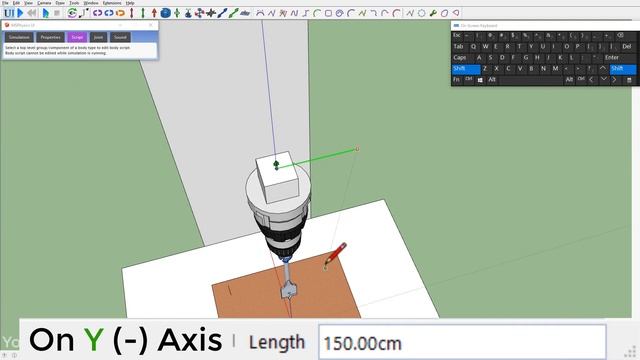Select the purple angle-brackets joint icon
This screenshot has width=640, height=360.
coord(97,13)
